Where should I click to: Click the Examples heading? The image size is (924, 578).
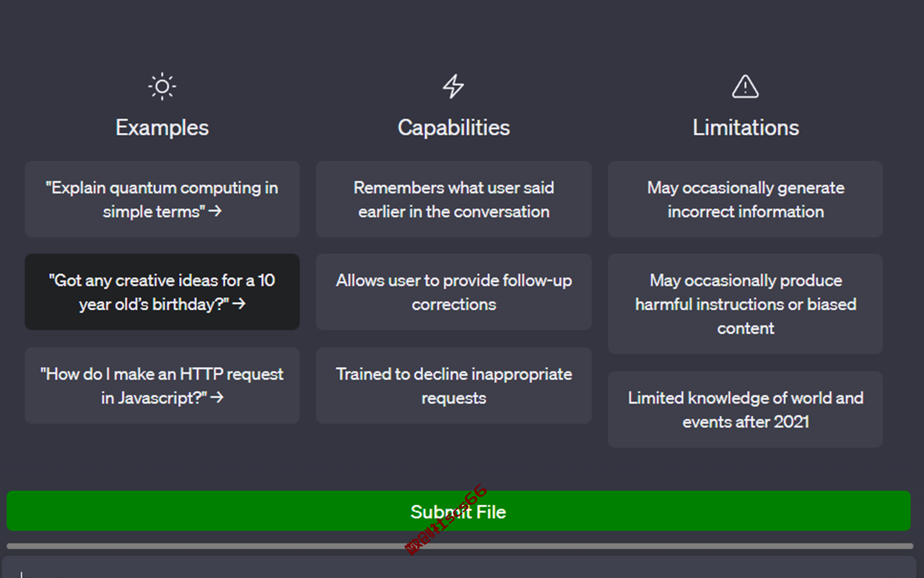pos(162,128)
